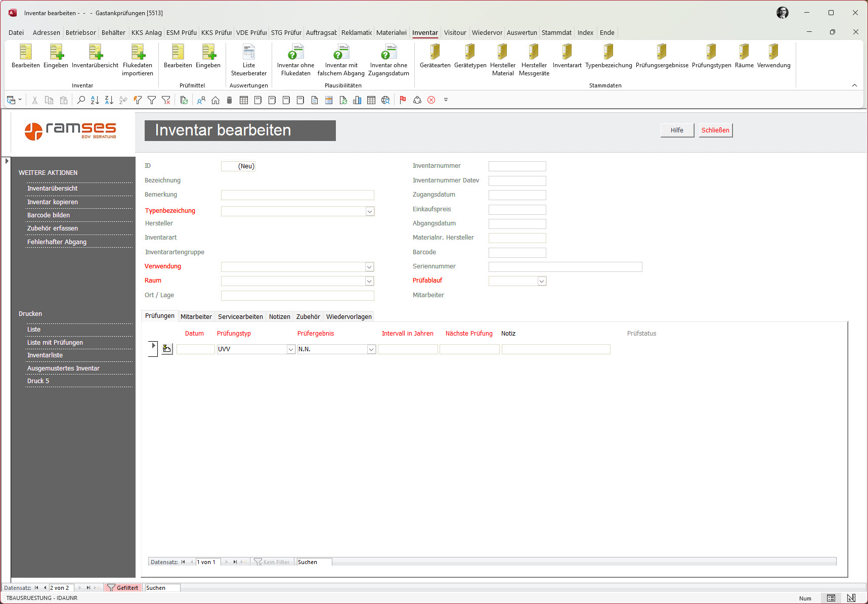The width and height of the screenshot is (868, 604).
Task: Click the remove filter toolbar icon
Action: 166,100
